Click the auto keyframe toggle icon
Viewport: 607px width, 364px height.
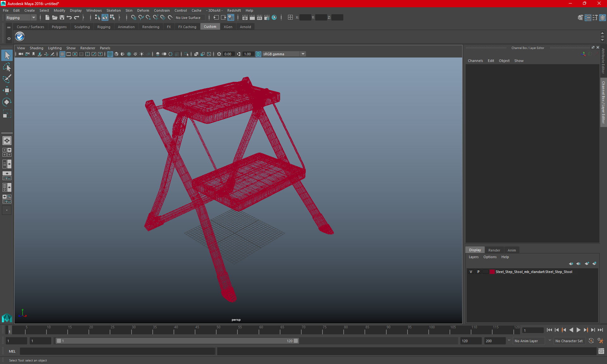pyautogui.click(x=591, y=341)
